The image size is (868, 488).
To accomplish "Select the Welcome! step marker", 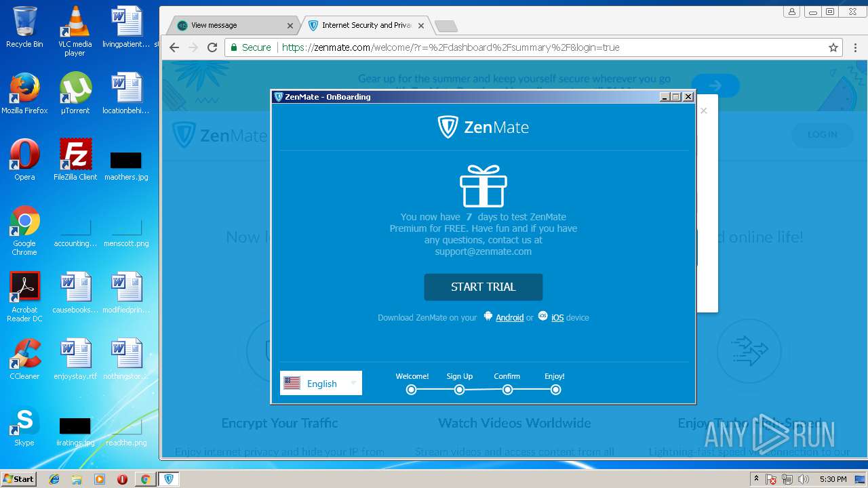I will [411, 390].
